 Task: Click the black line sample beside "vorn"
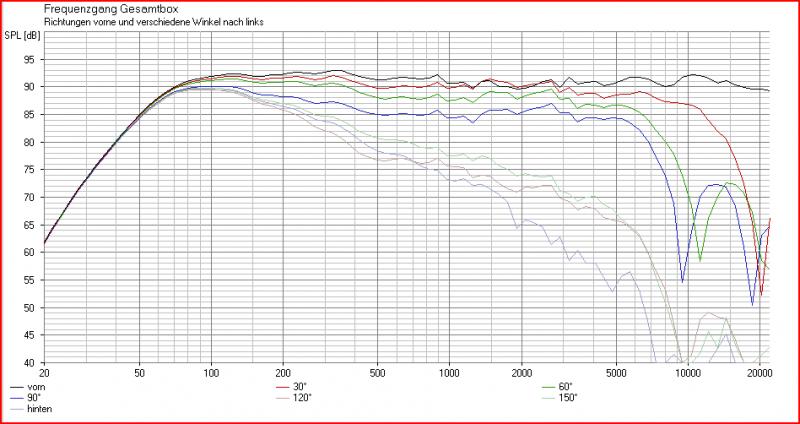[16, 388]
